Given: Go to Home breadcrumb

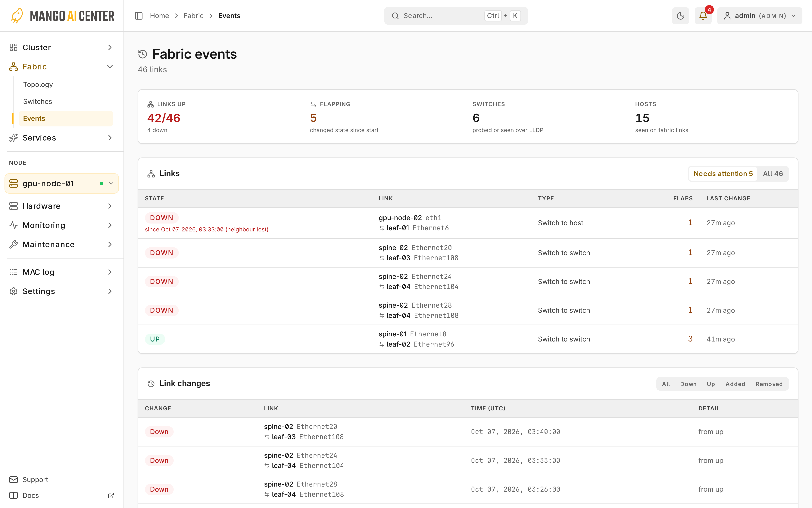Looking at the screenshot, I should (159, 16).
